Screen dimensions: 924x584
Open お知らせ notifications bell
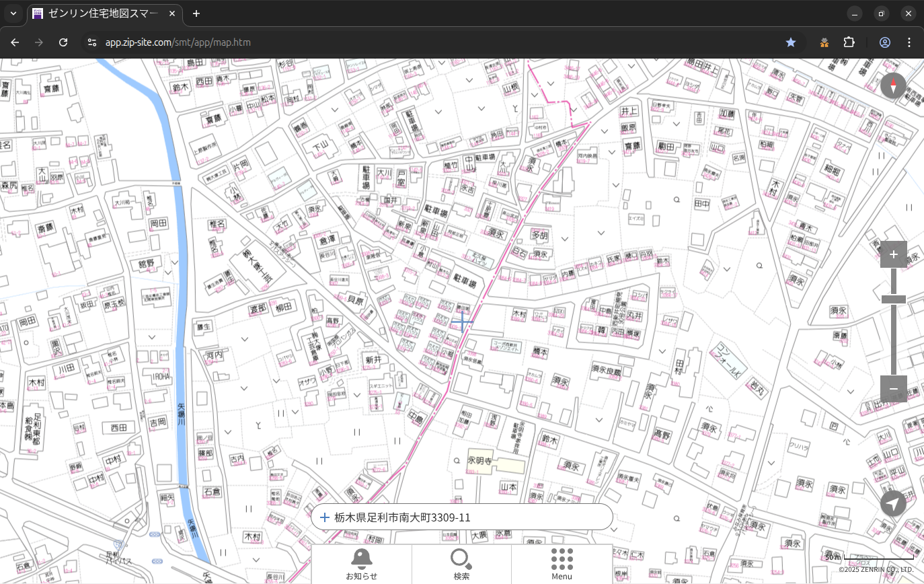[361, 563]
